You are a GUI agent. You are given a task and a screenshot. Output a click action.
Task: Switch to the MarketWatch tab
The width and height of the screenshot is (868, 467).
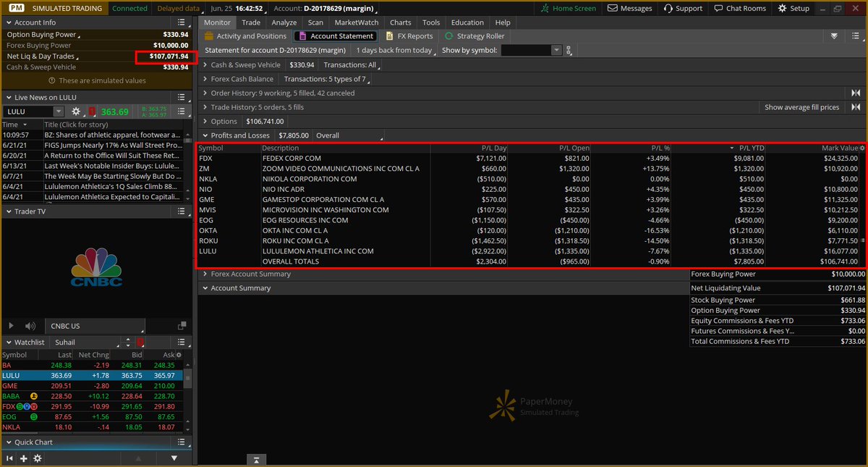point(356,22)
